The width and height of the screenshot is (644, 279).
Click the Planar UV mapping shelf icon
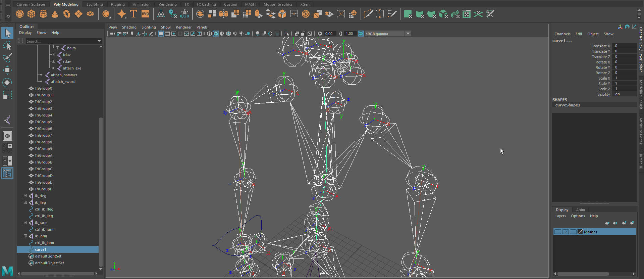(408, 14)
